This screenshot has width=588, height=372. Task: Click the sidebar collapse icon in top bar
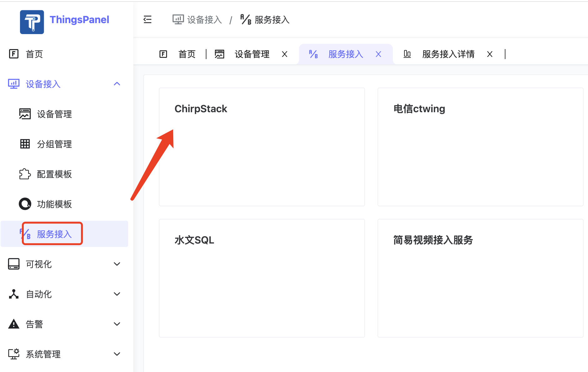[x=147, y=19]
